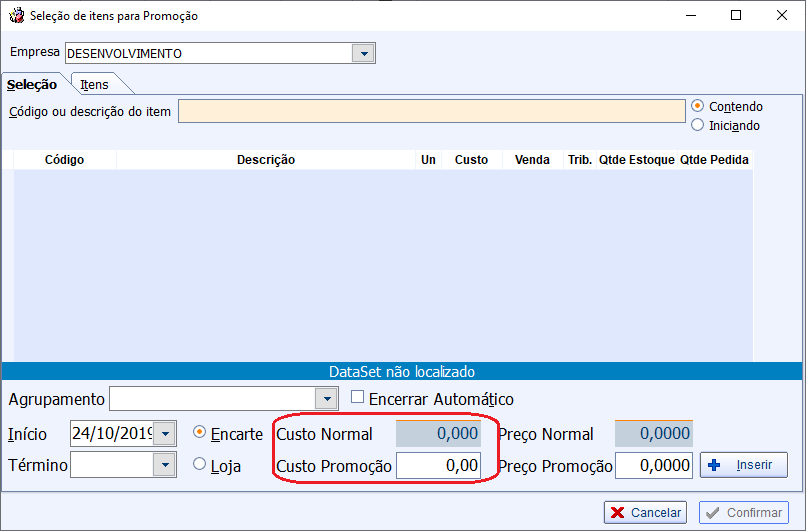The width and height of the screenshot is (806, 531).
Task: Open the Empresa dropdown list
Action: [x=363, y=53]
